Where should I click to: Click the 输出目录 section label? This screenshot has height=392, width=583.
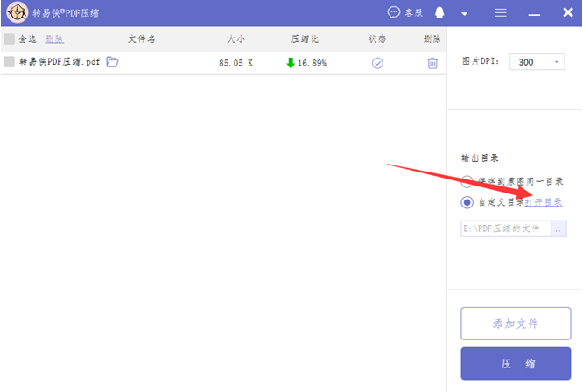pos(480,158)
